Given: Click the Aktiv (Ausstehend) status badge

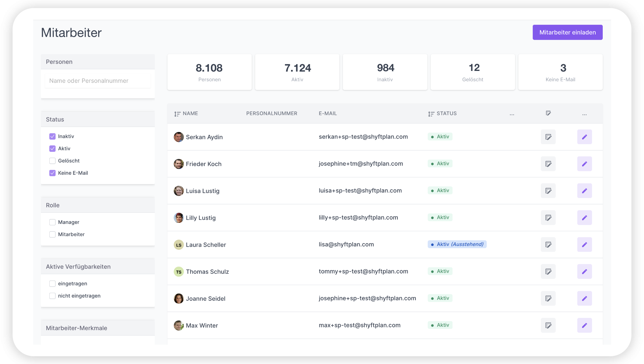Looking at the screenshot, I should click(x=457, y=244).
